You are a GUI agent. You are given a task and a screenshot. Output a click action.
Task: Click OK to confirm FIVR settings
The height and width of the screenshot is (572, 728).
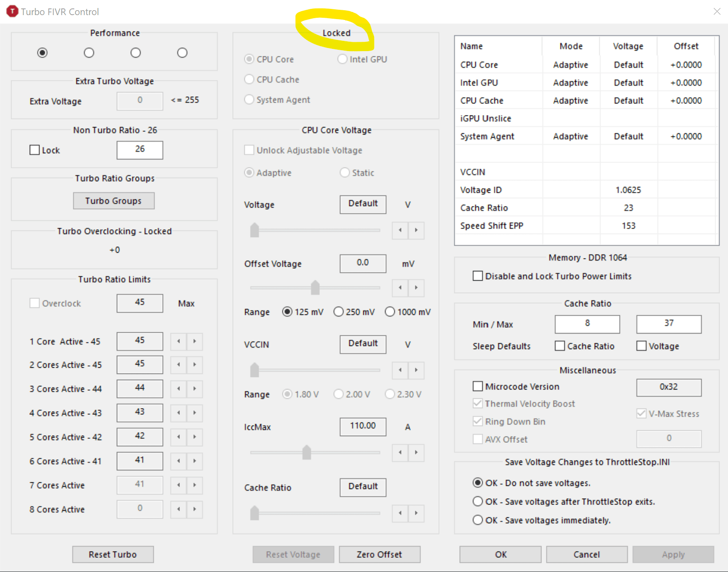(501, 554)
